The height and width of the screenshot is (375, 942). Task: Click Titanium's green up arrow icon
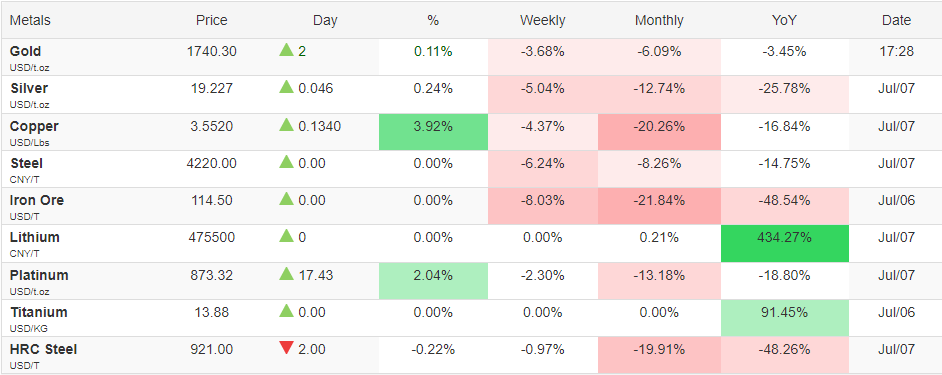[287, 311]
